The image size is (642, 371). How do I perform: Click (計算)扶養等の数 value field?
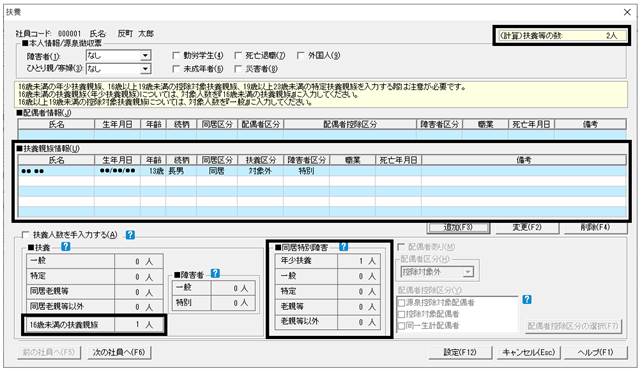(561, 36)
